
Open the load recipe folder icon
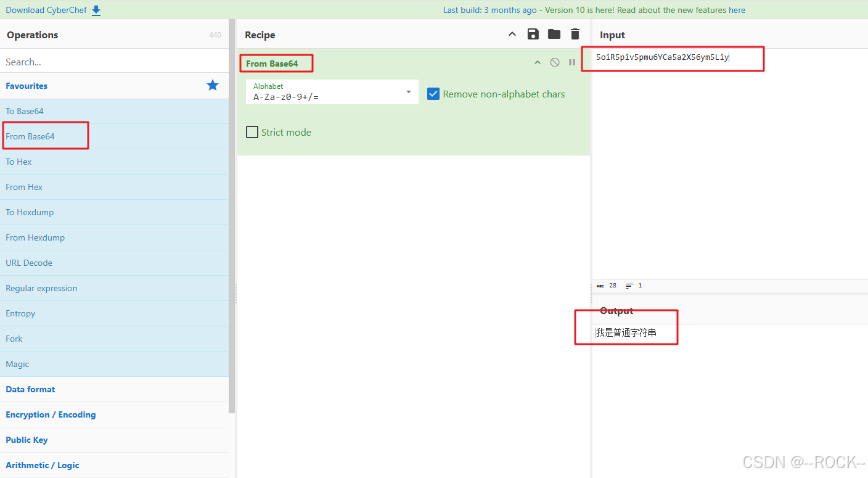(554, 34)
